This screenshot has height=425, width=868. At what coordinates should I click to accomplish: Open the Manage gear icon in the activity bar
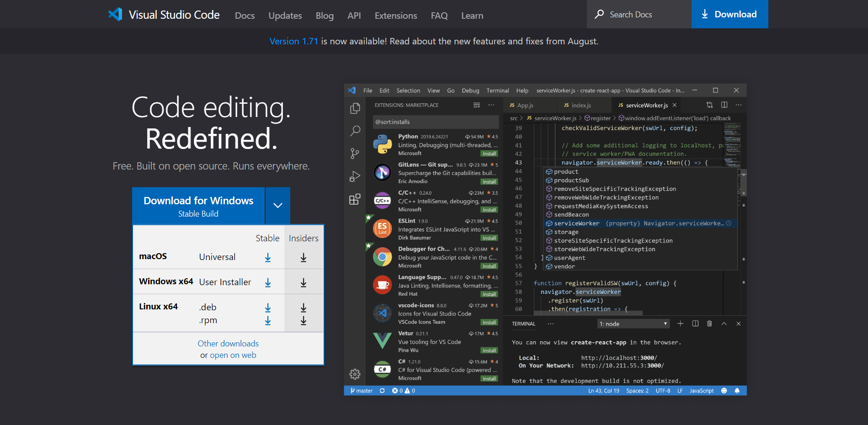tap(355, 374)
